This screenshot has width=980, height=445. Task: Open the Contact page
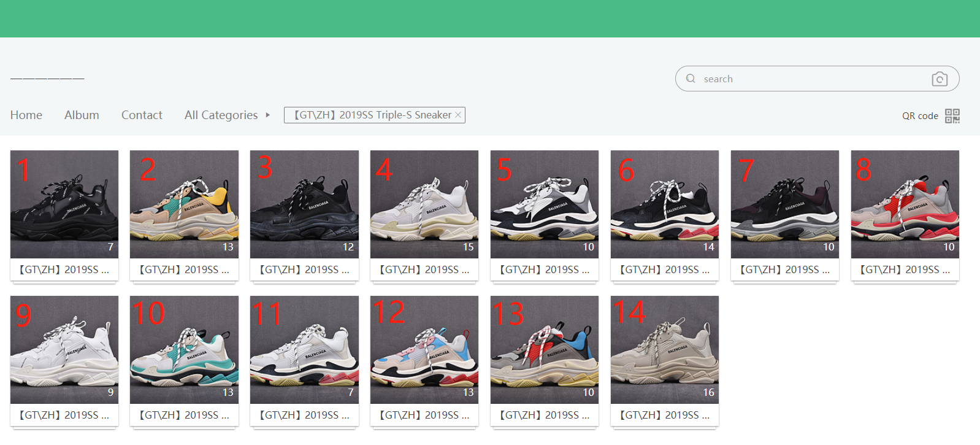tap(142, 115)
